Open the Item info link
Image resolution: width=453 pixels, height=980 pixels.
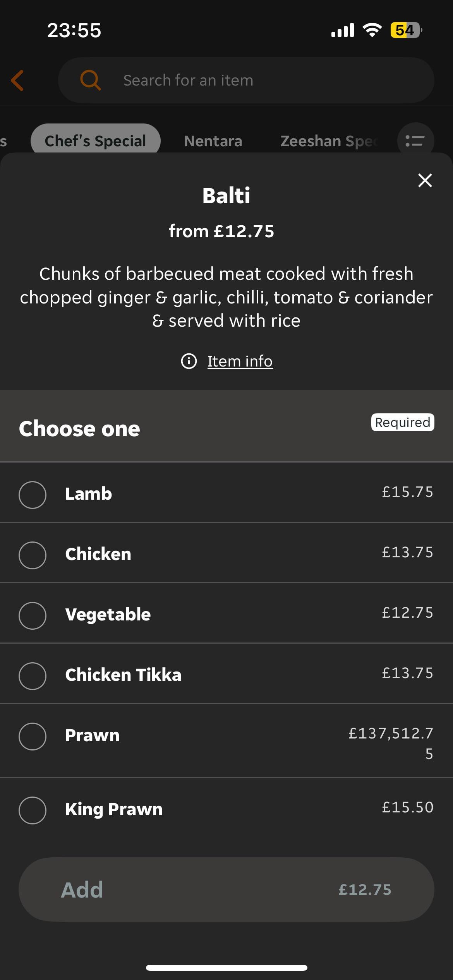click(240, 362)
